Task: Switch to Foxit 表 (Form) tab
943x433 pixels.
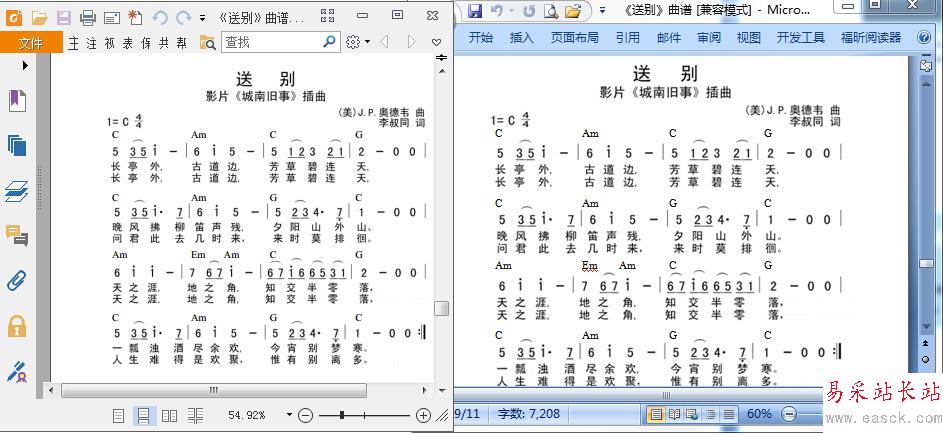Action: click(127, 43)
